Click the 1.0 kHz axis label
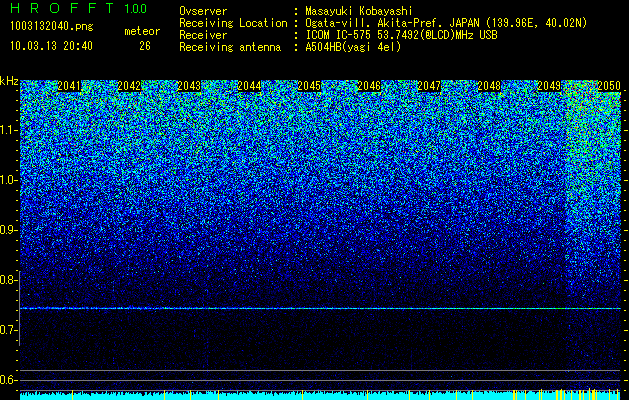Viewport: 629px width, 400px height. (x=8, y=180)
